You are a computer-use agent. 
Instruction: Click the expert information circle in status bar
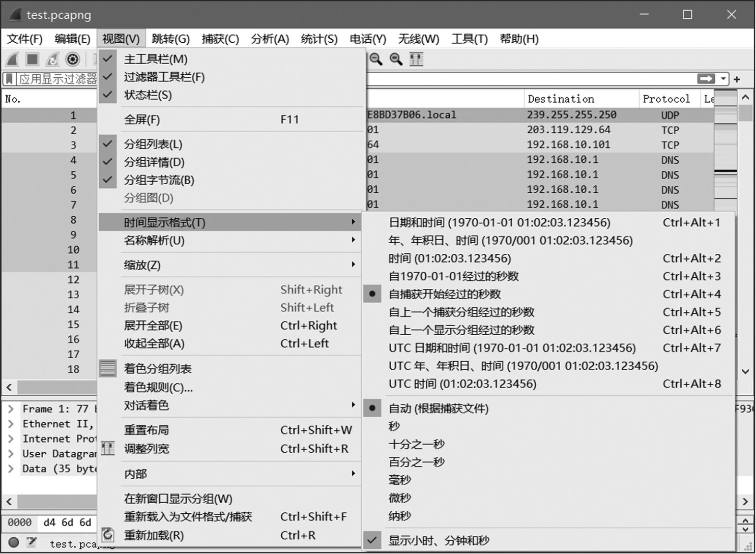(x=13, y=542)
